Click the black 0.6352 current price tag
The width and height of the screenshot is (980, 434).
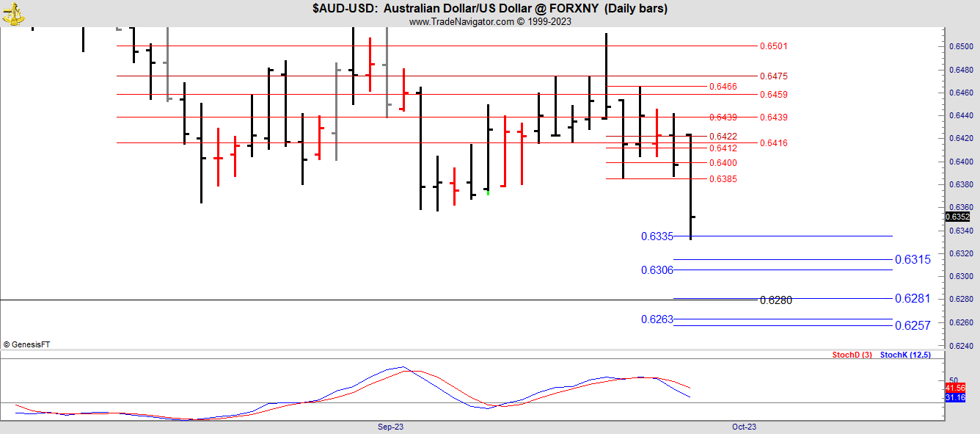pos(957,217)
